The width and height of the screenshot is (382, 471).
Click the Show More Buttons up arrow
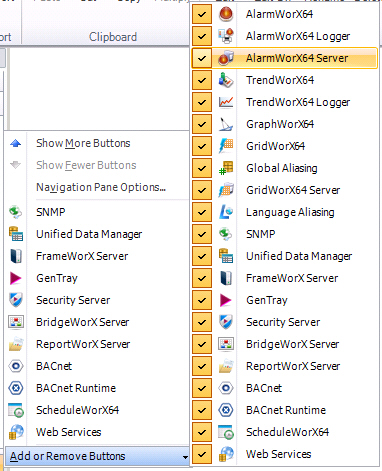16,143
